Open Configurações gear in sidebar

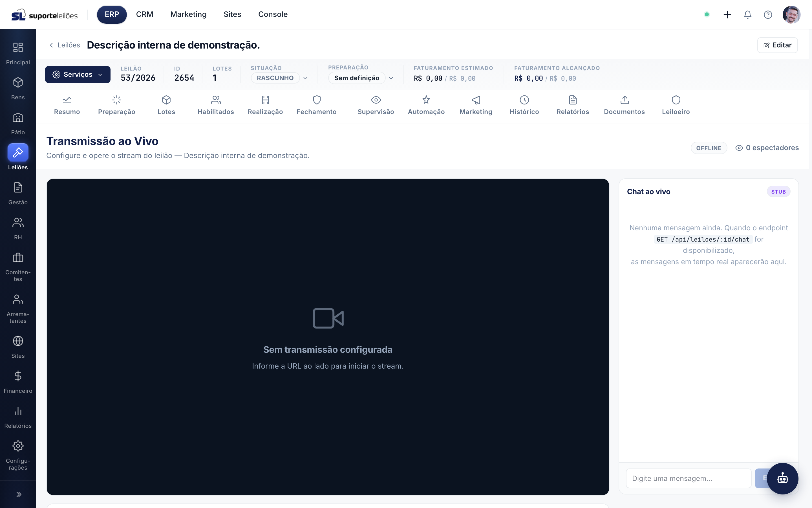pyautogui.click(x=18, y=446)
